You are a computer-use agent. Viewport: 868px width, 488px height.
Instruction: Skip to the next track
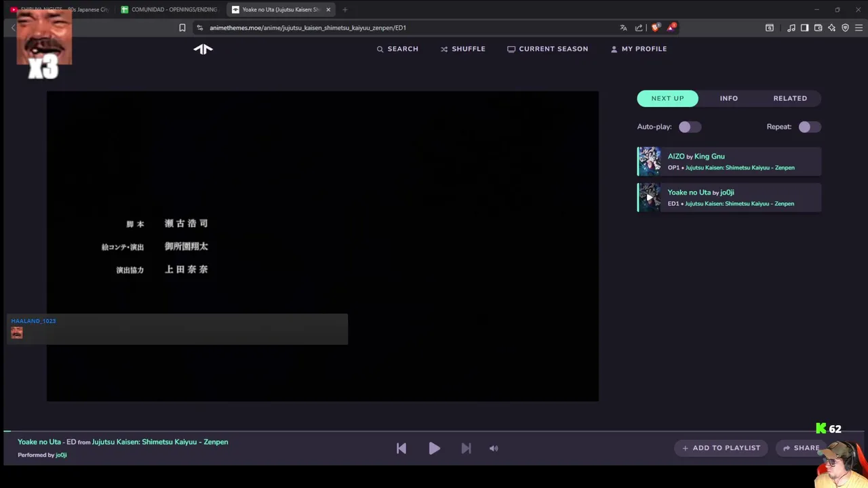click(x=466, y=448)
